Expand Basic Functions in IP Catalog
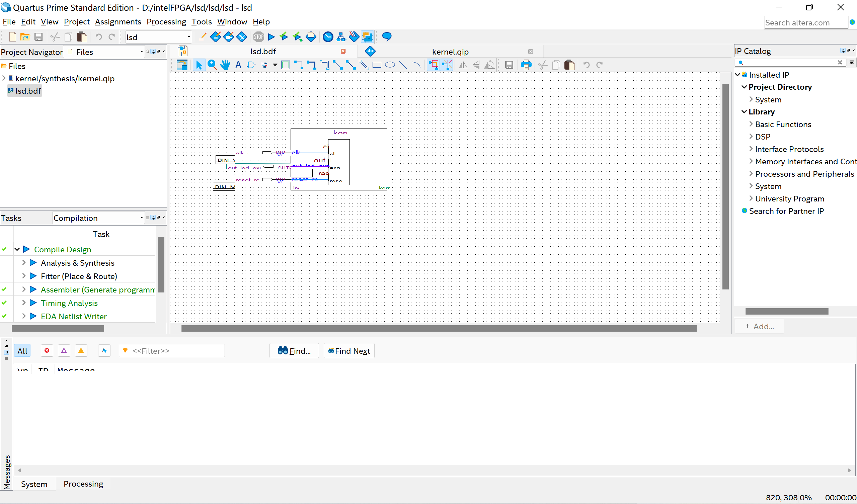Screen dimensions: 857x504 click(x=751, y=124)
